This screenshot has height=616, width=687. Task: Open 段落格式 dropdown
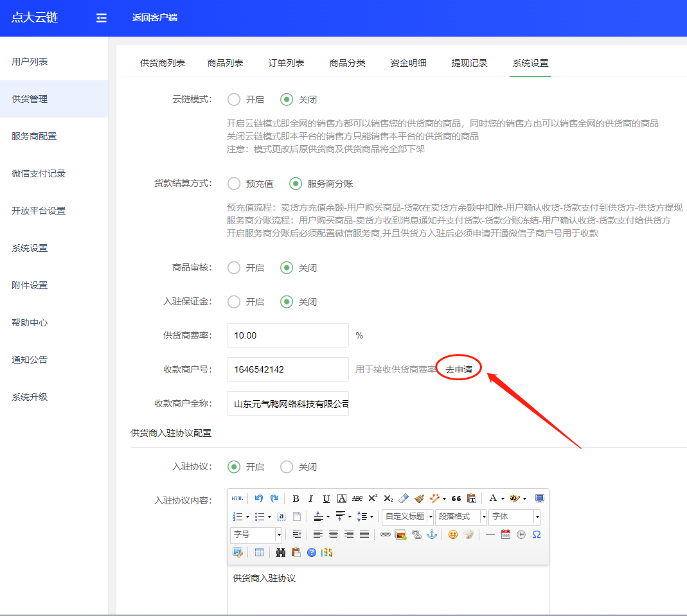pyautogui.click(x=461, y=516)
